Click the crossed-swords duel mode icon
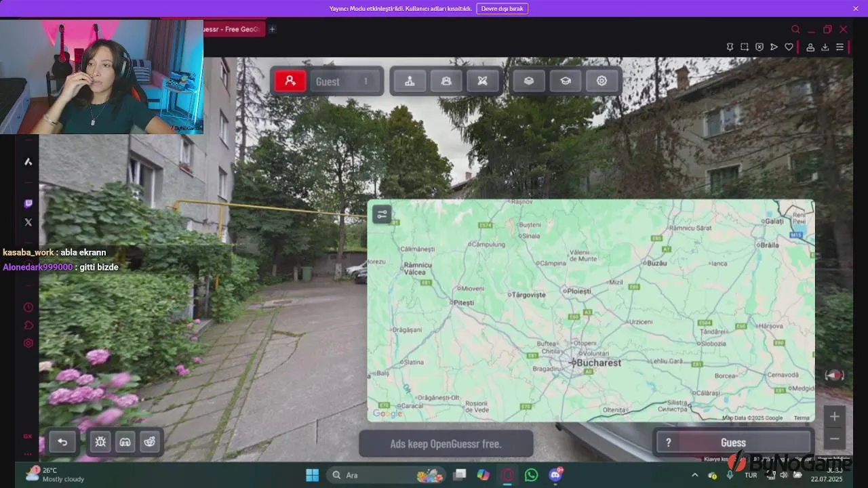The image size is (868, 488). coord(483,81)
